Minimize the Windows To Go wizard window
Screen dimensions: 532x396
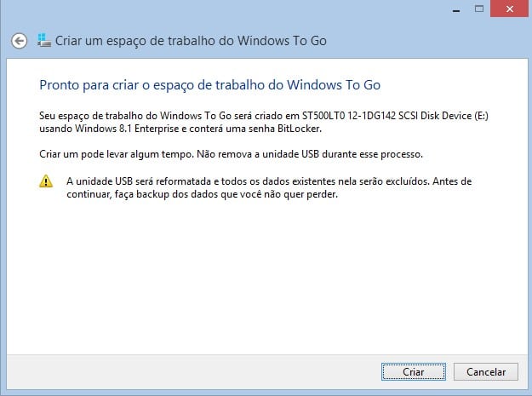pos(456,9)
